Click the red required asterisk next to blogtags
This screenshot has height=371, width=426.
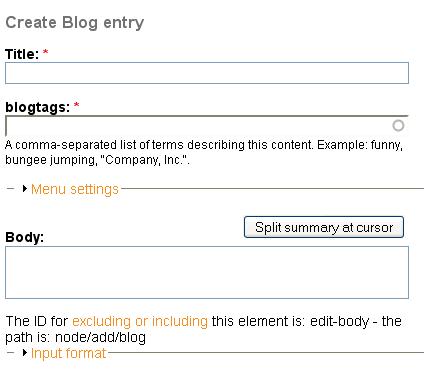click(77, 105)
